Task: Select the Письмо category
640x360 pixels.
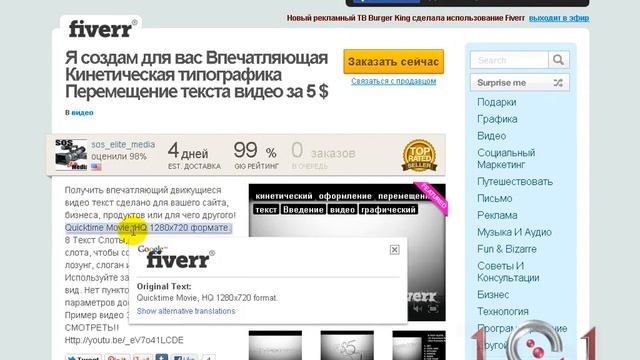Action: [494, 198]
